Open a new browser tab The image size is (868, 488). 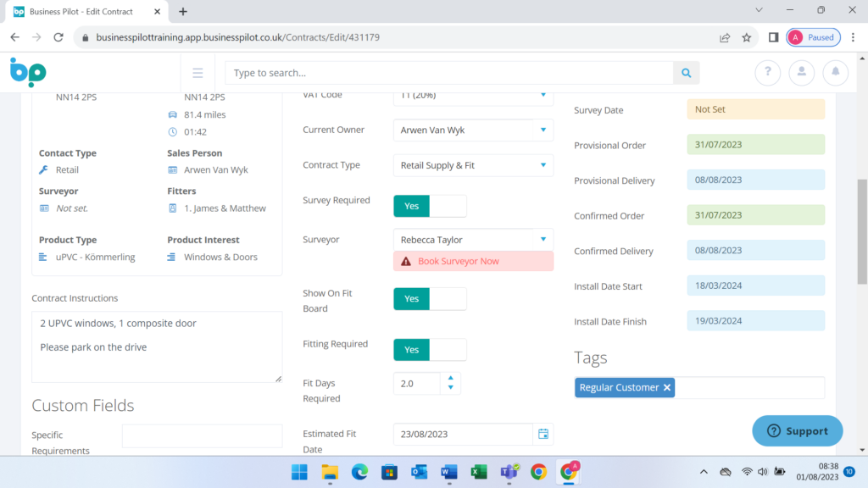point(183,12)
